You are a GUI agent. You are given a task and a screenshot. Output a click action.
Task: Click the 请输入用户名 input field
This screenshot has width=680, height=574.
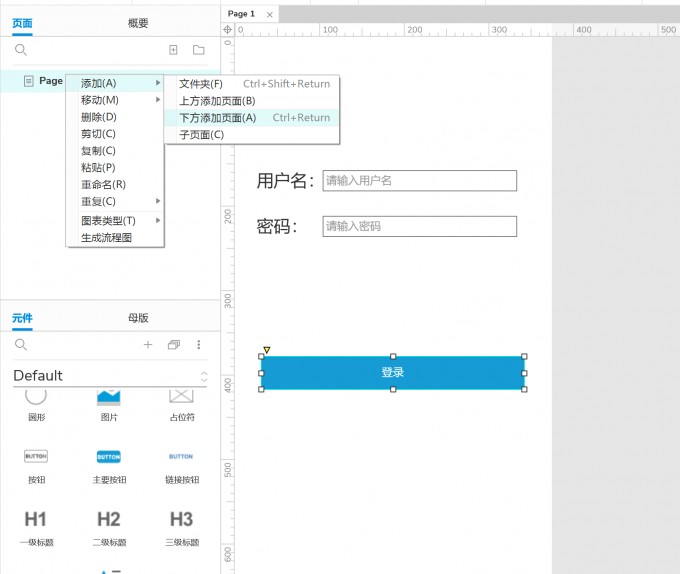pyautogui.click(x=419, y=181)
